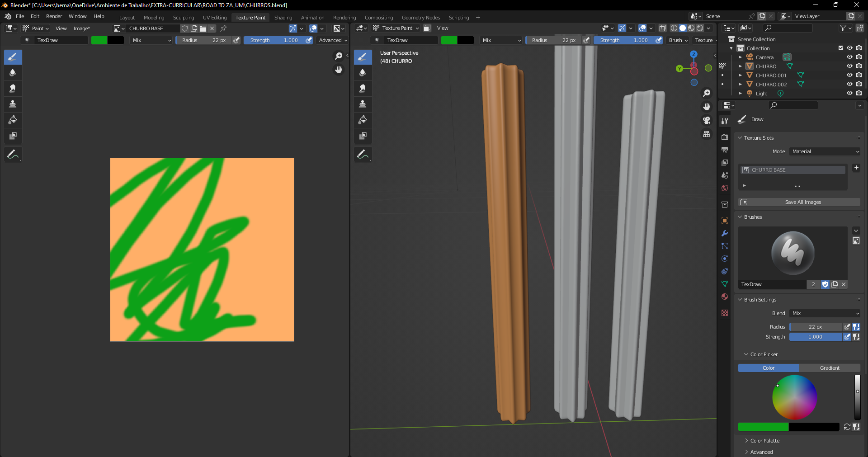The width and height of the screenshot is (868, 457).
Task: Click the Strength slider in Brush Settings
Action: pyautogui.click(x=816, y=337)
